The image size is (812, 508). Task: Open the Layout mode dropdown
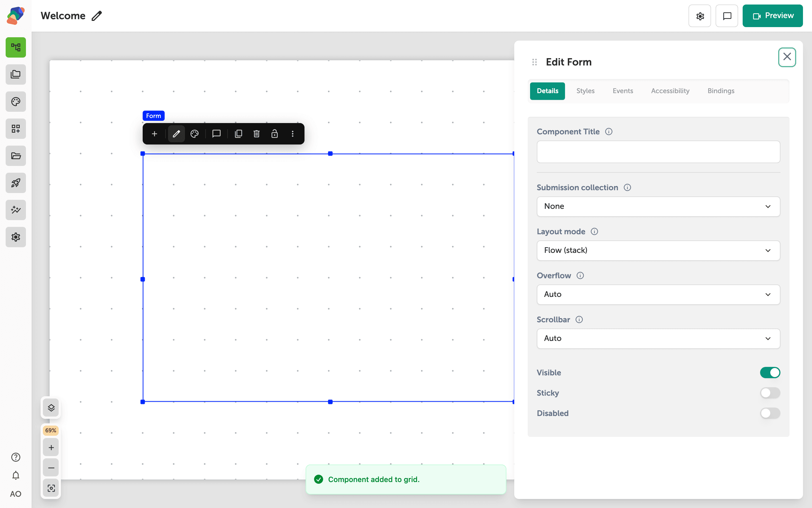tap(658, 250)
